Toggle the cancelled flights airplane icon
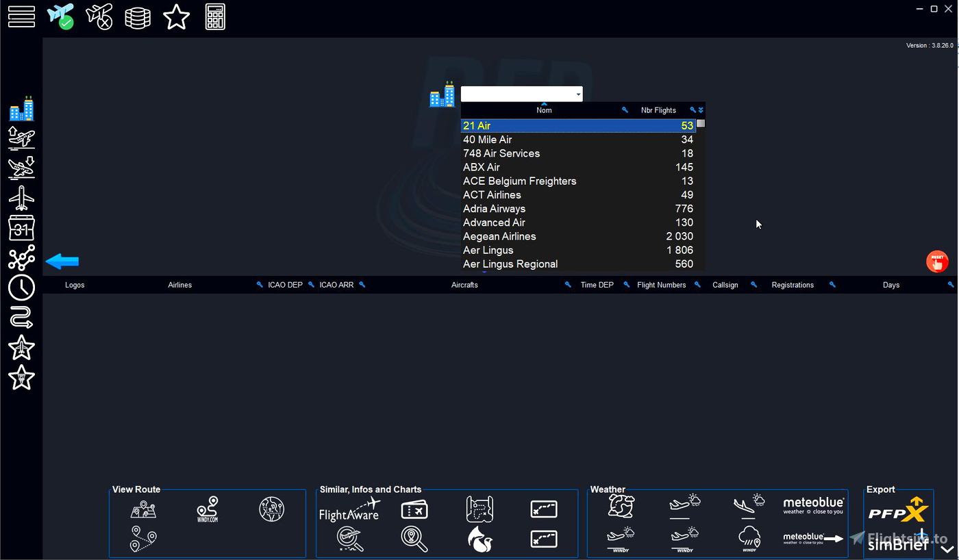 (x=99, y=16)
